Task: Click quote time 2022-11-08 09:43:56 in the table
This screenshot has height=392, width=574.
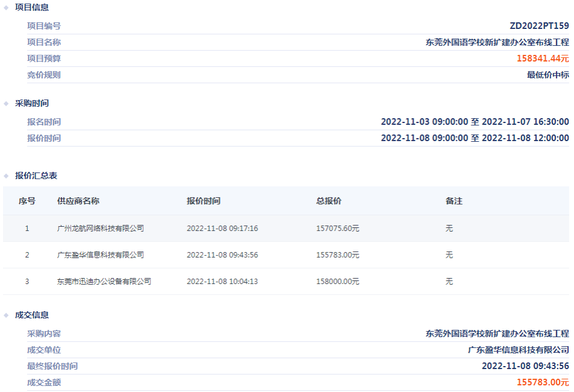Action: click(x=222, y=254)
